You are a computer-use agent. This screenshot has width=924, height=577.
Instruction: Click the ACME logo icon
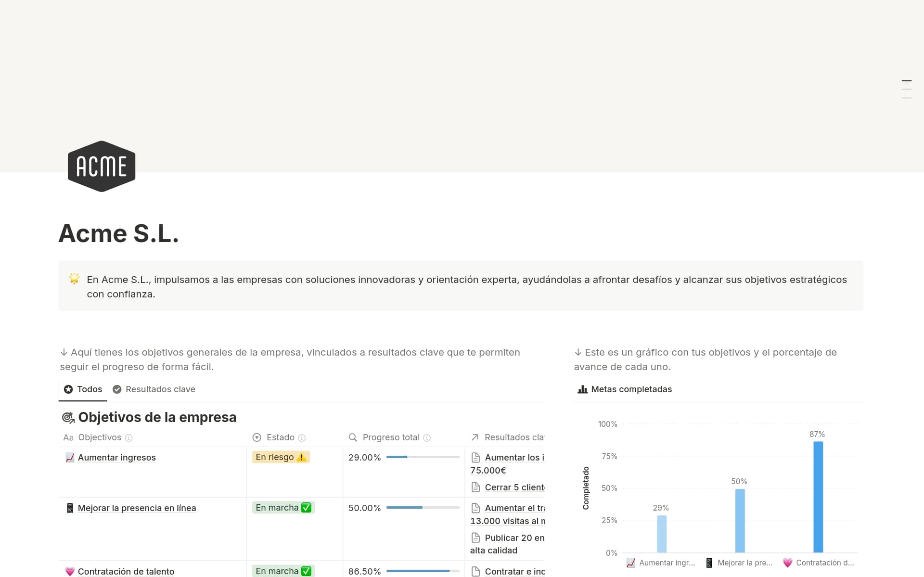[x=102, y=166]
